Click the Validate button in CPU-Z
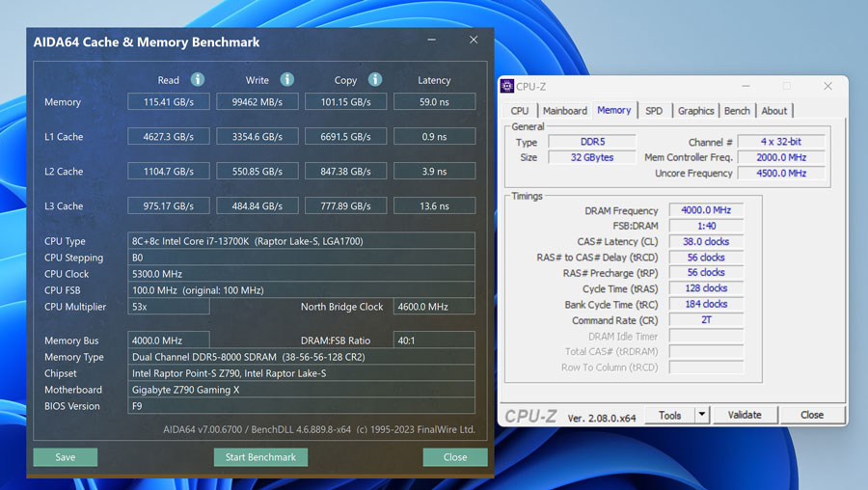 745,415
